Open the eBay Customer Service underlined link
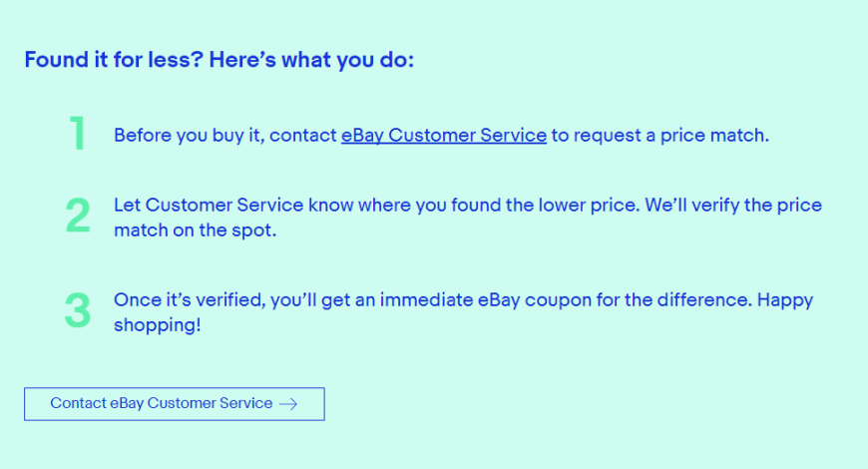The height and width of the screenshot is (469, 868). [x=443, y=136]
